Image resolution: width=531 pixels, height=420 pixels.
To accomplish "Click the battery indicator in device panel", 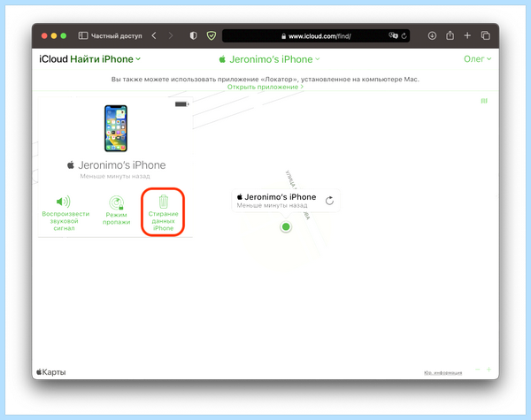I will pyautogui.click(x=181, y=104).
